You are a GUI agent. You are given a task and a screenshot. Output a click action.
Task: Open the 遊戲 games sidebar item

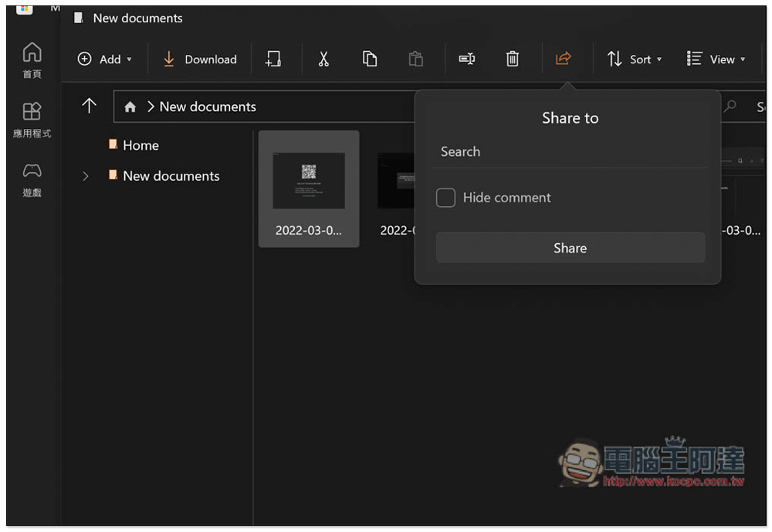point(32,180)
